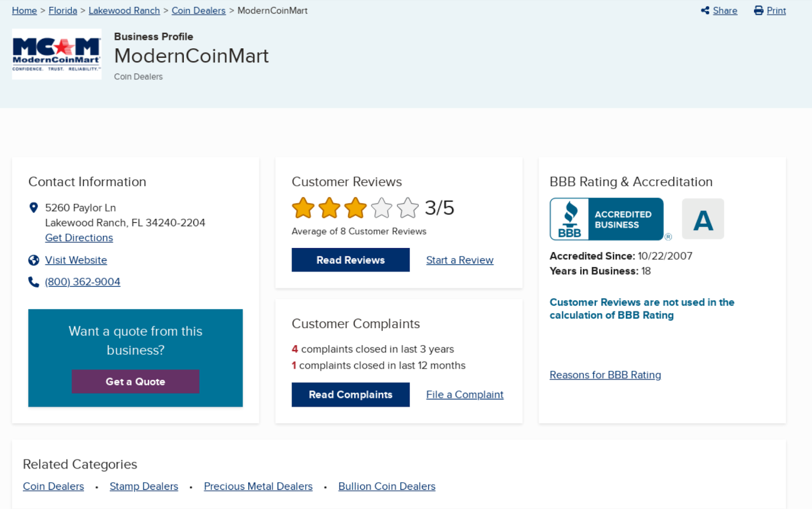Click the Share icon
The width and height of the screenshot is (812, 509).
[705, 11]
